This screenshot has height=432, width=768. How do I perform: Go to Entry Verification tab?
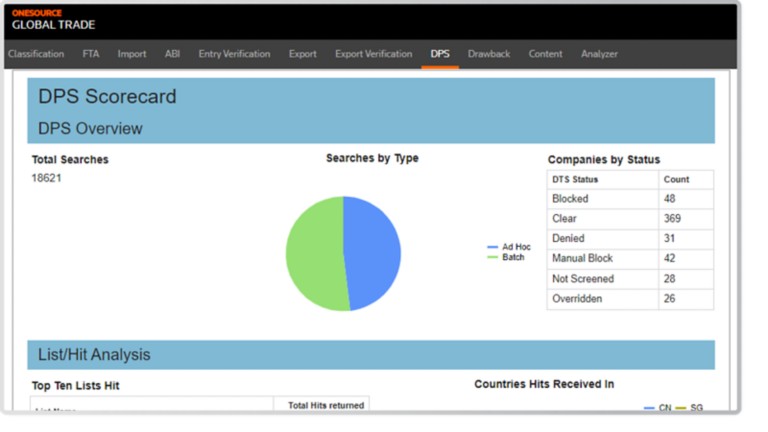tap(234, 54)
